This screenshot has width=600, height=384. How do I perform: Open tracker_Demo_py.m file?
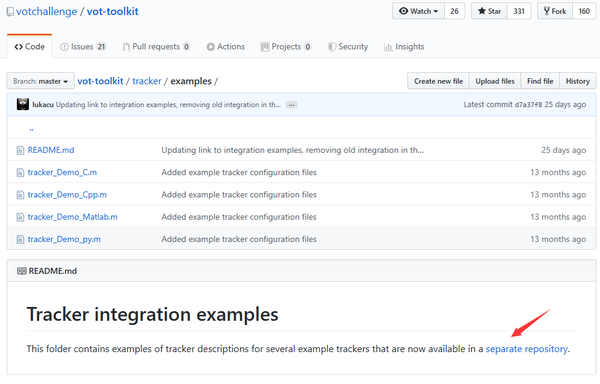(64, 239)
